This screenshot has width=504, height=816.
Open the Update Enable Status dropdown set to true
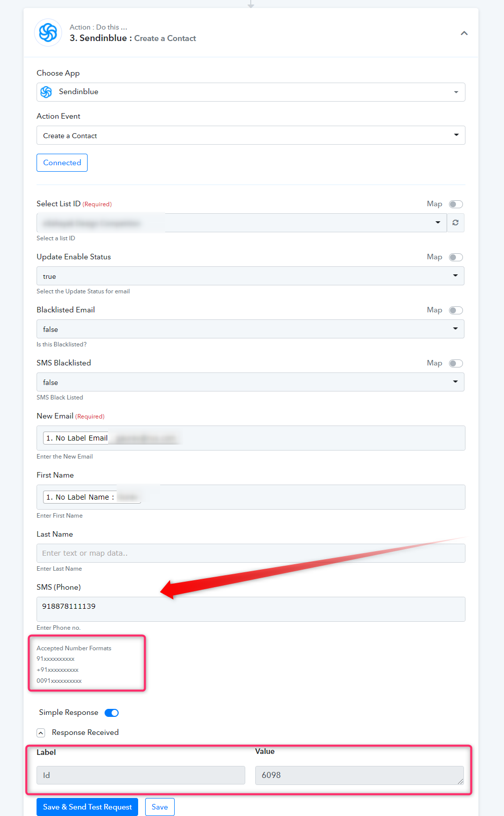pos(250,276)
